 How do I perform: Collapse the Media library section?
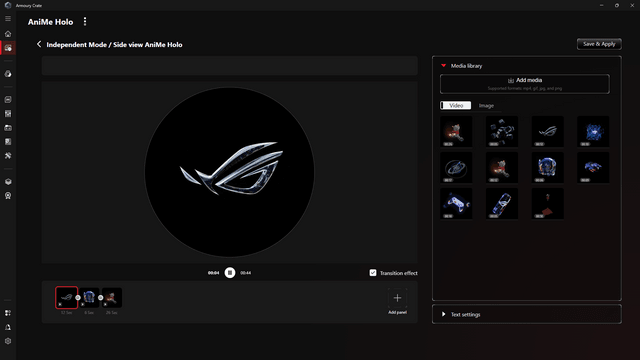tap(444, 66)
